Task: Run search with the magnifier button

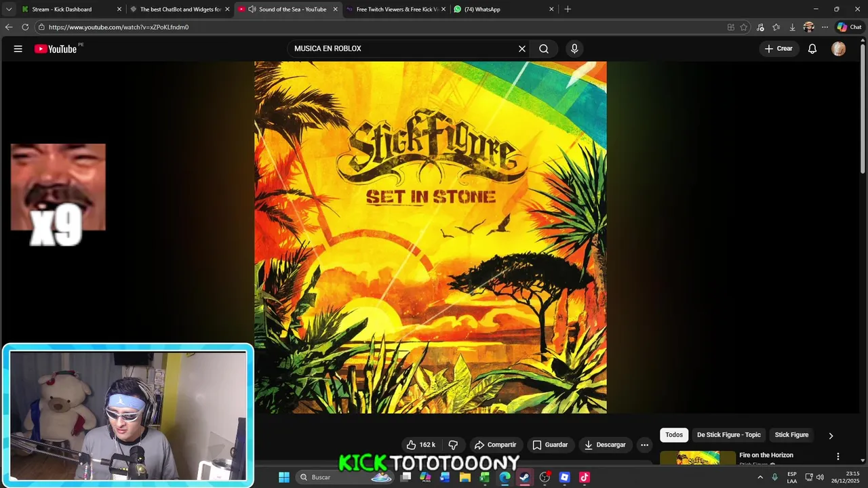Action: [x=544, y=49]
